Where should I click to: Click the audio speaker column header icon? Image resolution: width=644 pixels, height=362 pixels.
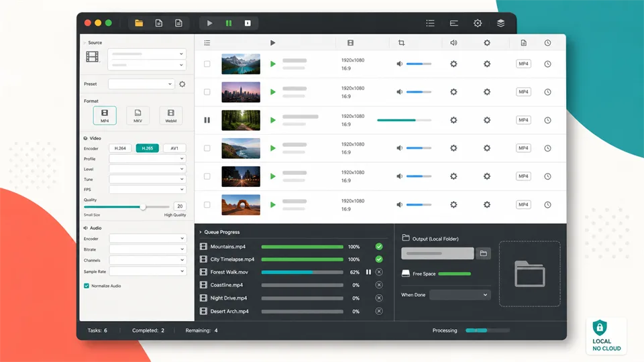click(x=453, y=43)
